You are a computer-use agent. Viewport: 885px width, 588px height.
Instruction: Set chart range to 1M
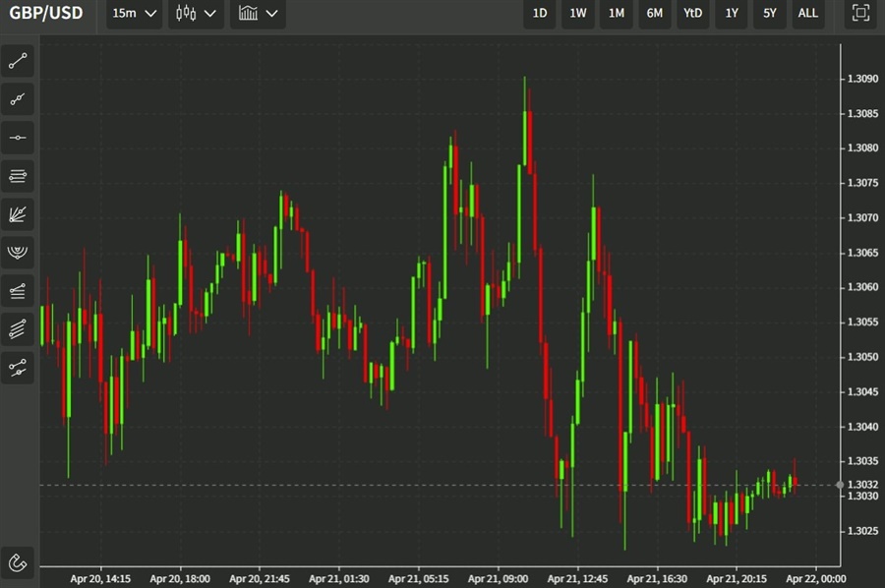click(617, 13)
